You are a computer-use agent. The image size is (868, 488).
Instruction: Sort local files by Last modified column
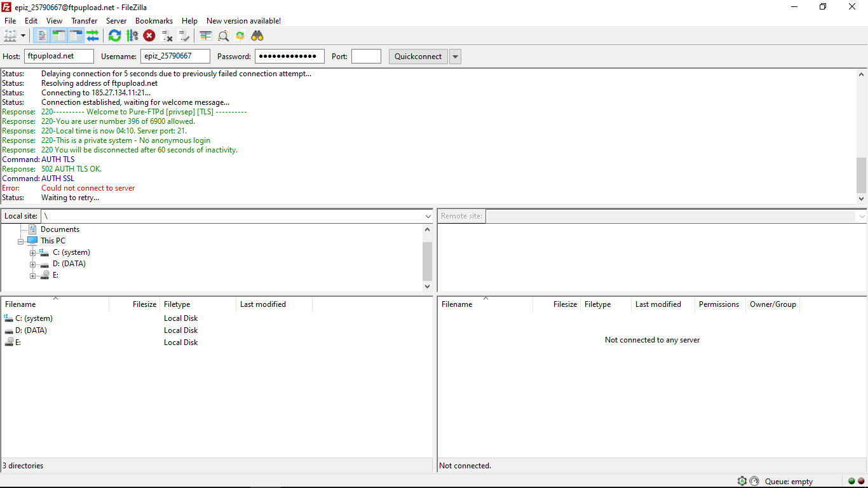point(275,304)
